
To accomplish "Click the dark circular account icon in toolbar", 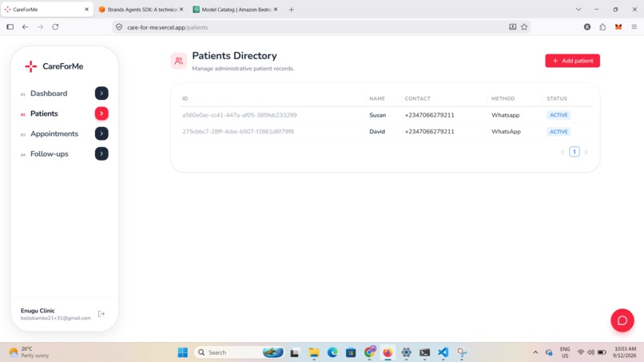I will point(587,27).
